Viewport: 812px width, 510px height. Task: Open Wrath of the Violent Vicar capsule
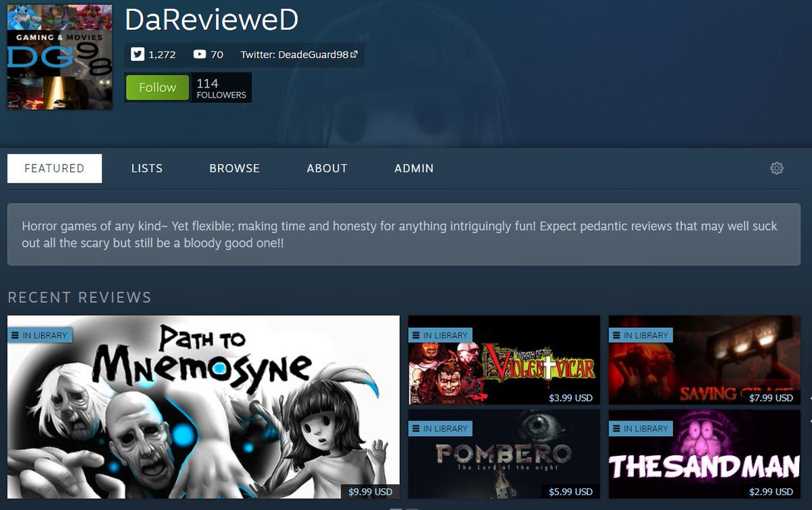[504, 360]
